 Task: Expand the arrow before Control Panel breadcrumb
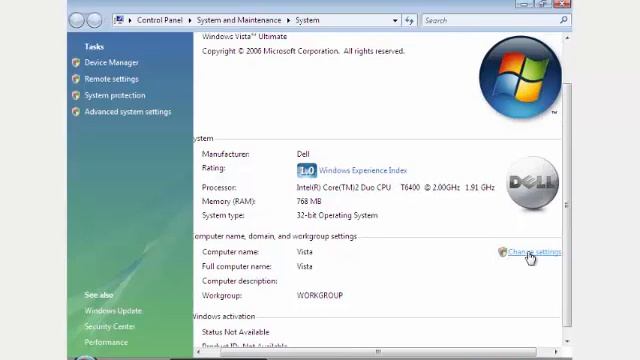[130, 20]
